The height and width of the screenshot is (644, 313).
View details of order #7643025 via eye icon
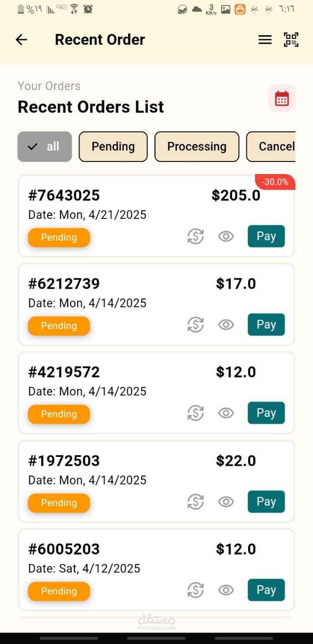point(226,236)
